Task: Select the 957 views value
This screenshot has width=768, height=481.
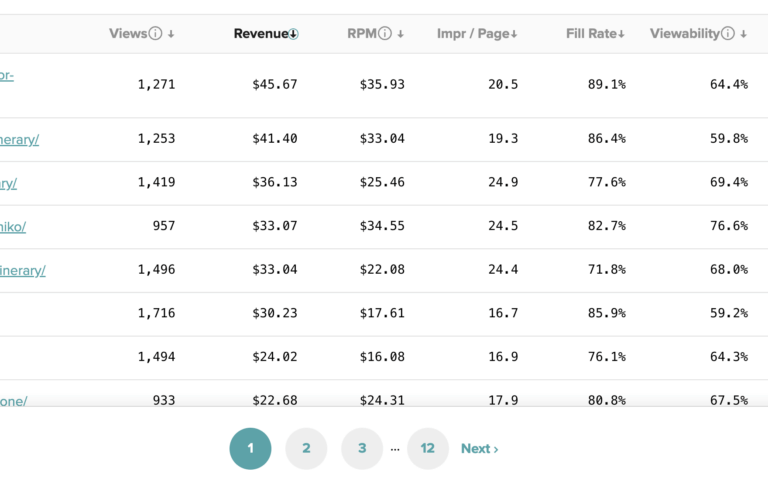Action: (x=164, y=226)
